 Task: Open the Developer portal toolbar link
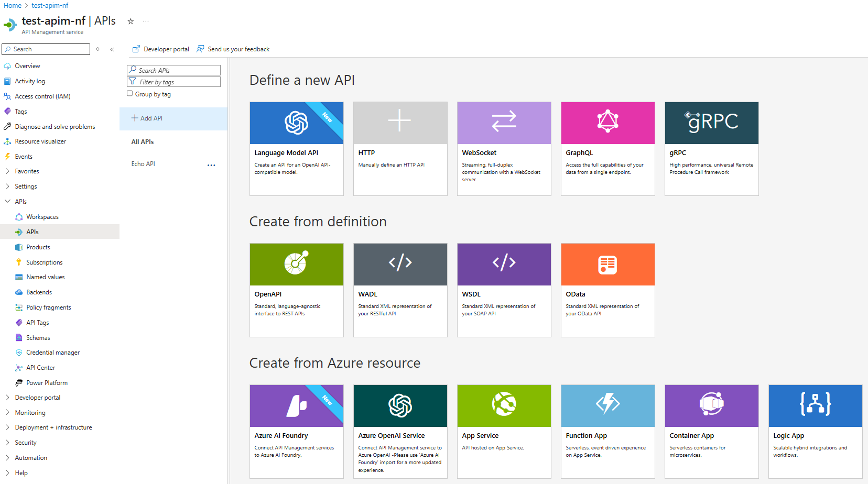[x=161, y=49]
